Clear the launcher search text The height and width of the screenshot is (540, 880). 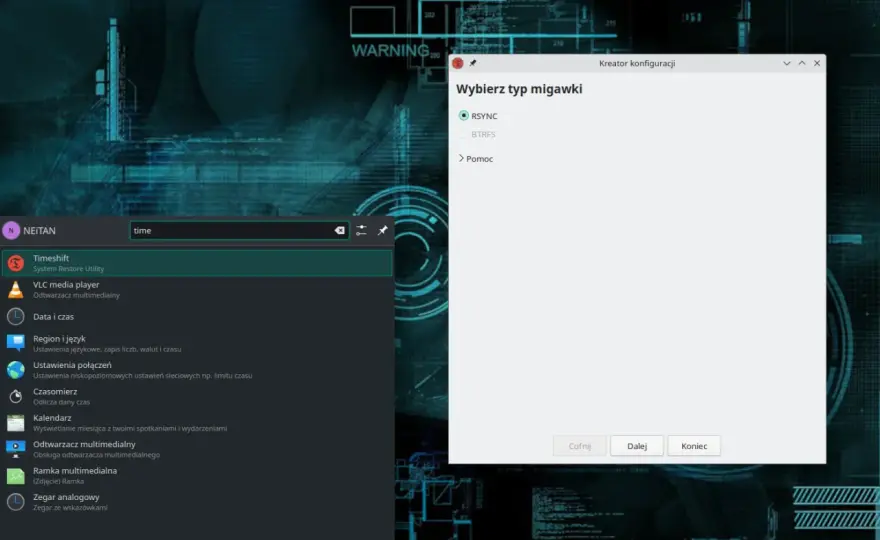tap(340, 230)
